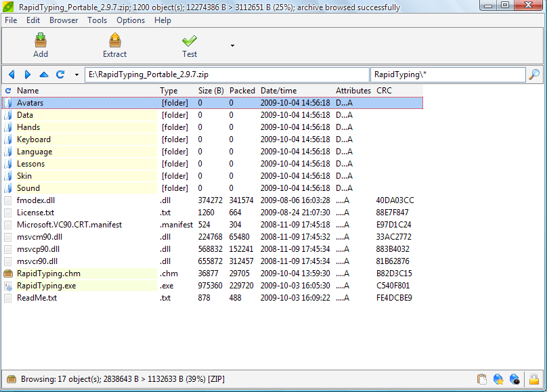Click the PeaZip leaf icon in title bar

tap(8, 7)
